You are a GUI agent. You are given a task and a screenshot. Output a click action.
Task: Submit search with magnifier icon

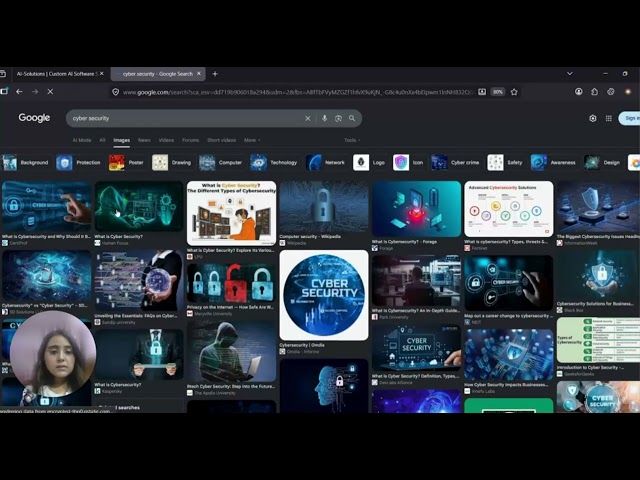[x=352, y=118]
